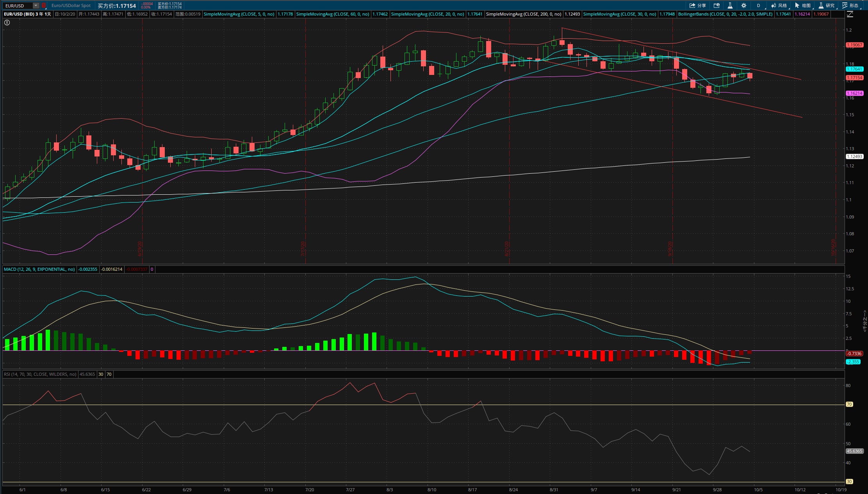This screenshot has width=868, height=494.
Task: Select the BollingerBands study label
Action: pos(725,14)
